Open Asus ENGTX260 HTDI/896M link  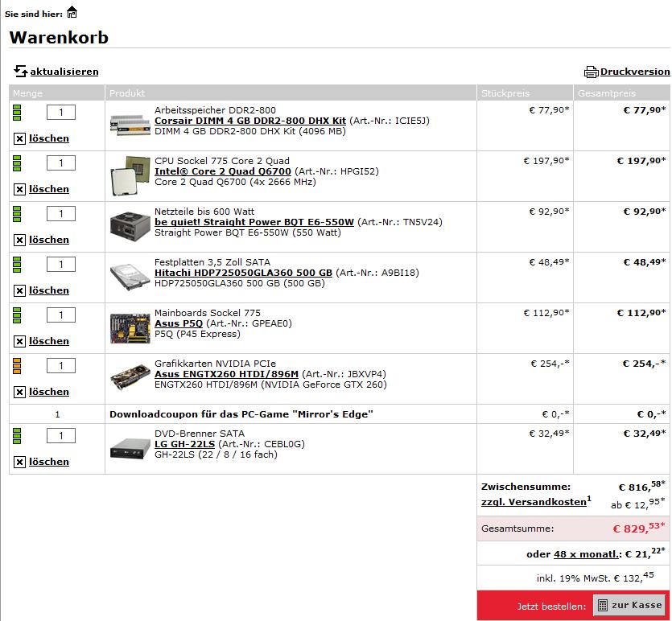click(x=226, y=374)
